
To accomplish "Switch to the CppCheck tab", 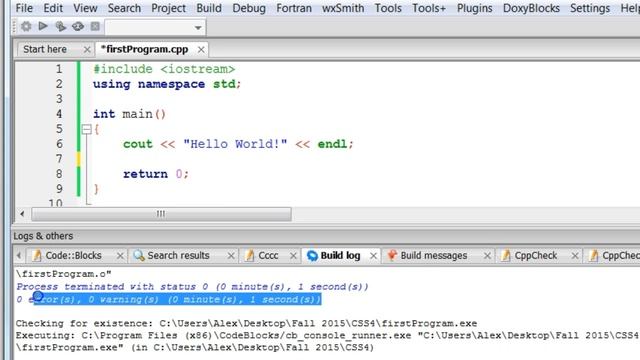I will 536,256.
